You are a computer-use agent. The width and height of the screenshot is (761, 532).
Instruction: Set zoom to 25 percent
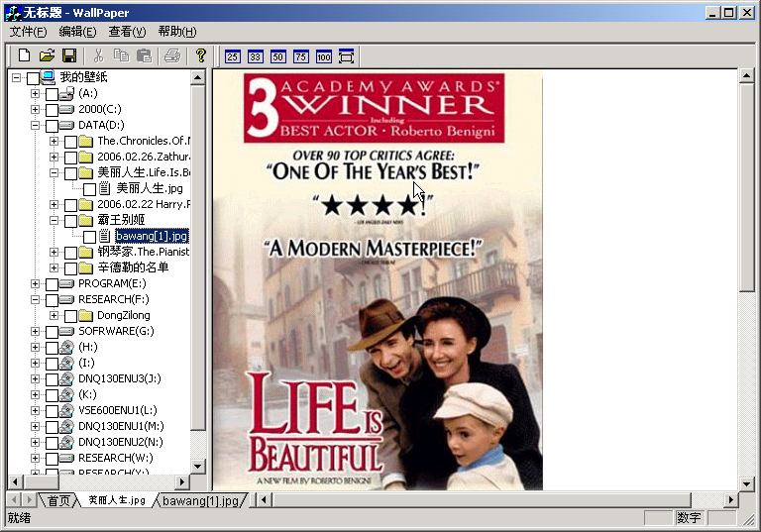coord(232,56)
